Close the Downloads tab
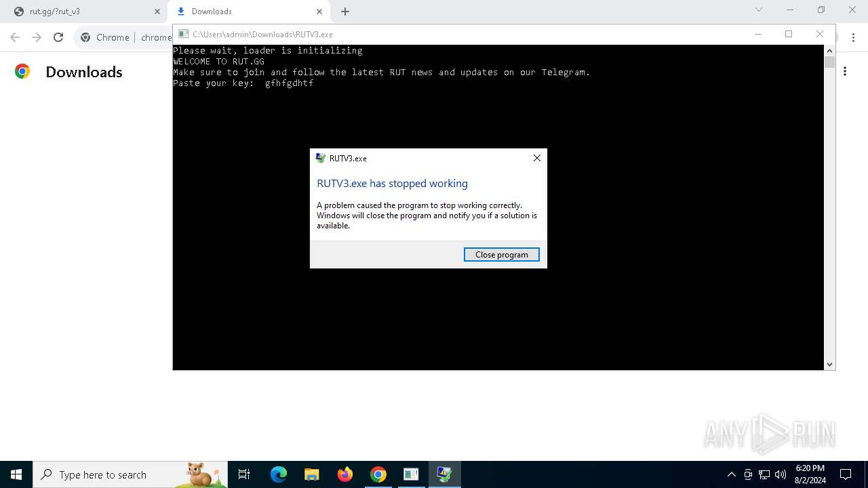This screenshot has width=868, height=488. coord(319,12)
